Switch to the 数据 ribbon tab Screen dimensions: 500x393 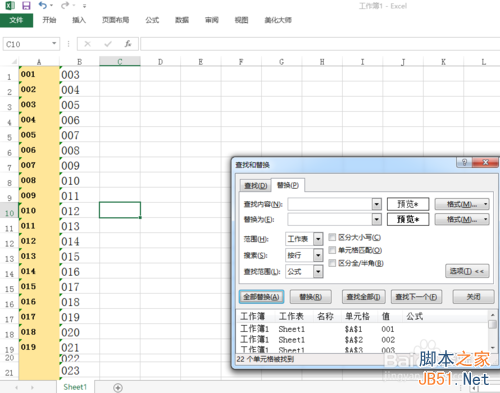pyautogui.click(x=182, y=20)
